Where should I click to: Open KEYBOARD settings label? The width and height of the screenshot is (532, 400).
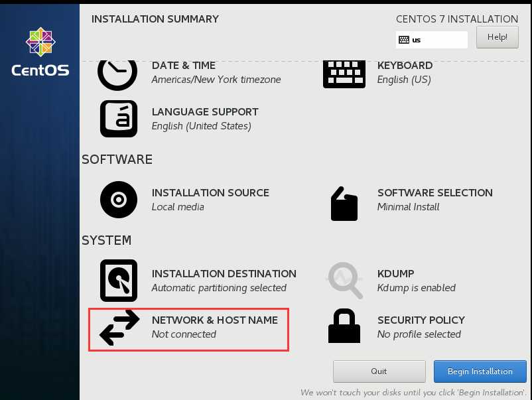coord(405,65)
